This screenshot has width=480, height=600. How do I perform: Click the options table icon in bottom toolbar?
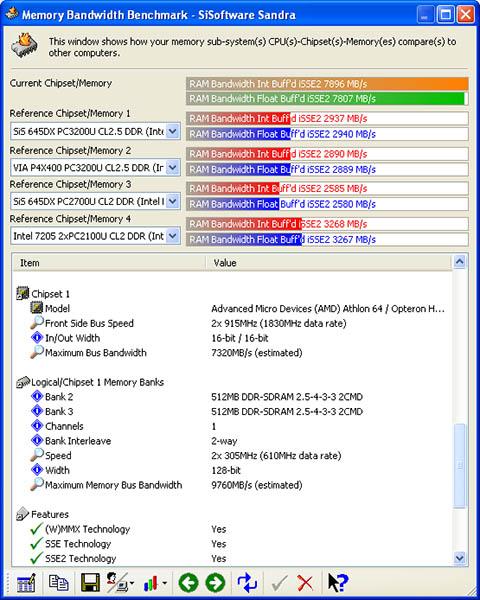pos(26,583)
